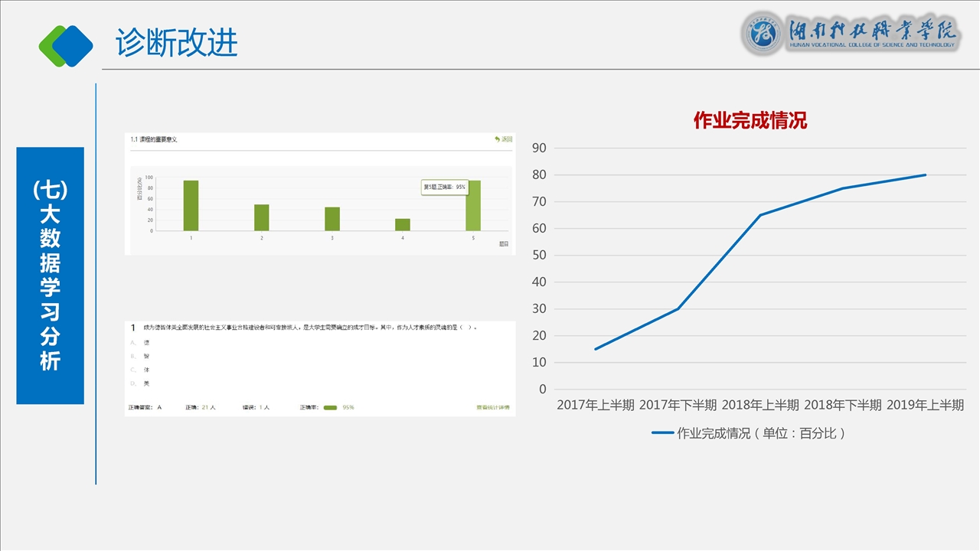Click the green-blue diamond logo beside 诊断改进

click(x=66, y=44)
